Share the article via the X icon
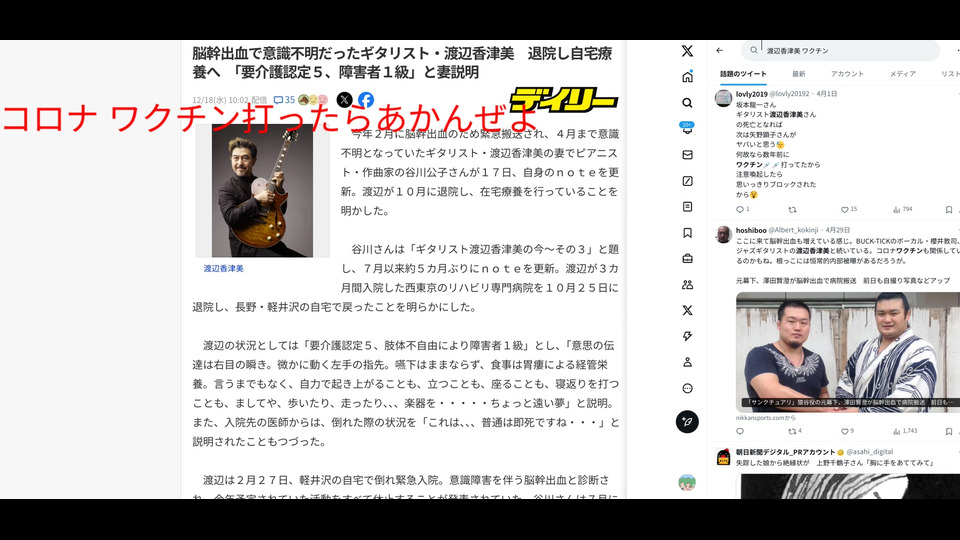 (x=345, y=99)
